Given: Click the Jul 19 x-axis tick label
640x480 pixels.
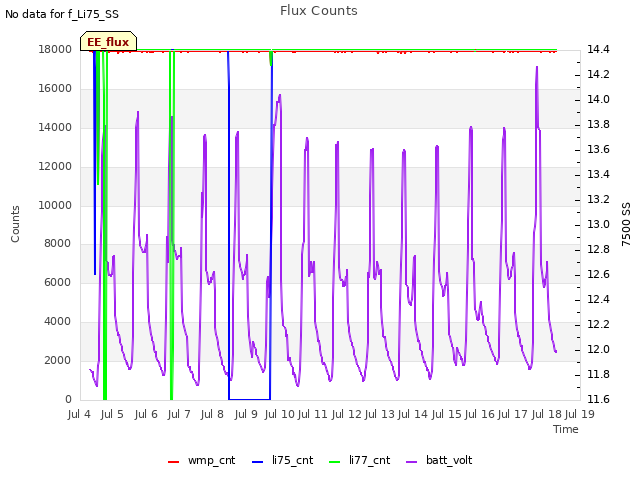Looking at the screenshot, I should click(580, 414).
